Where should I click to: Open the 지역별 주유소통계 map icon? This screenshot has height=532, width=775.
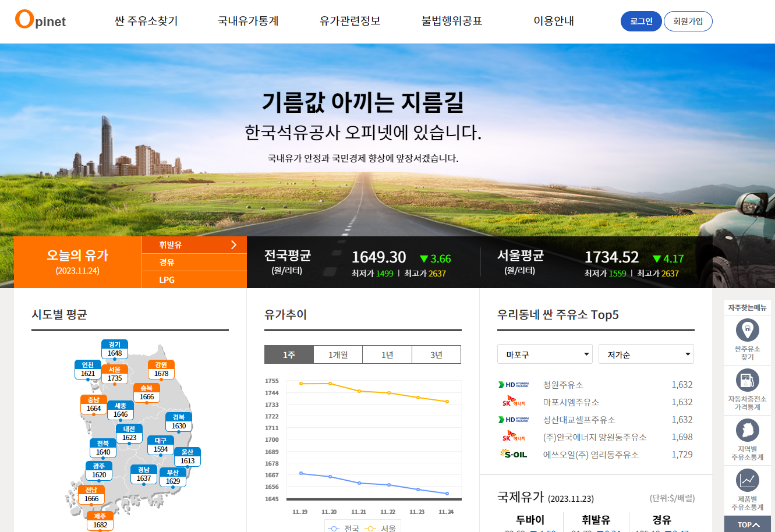point(747,431)
